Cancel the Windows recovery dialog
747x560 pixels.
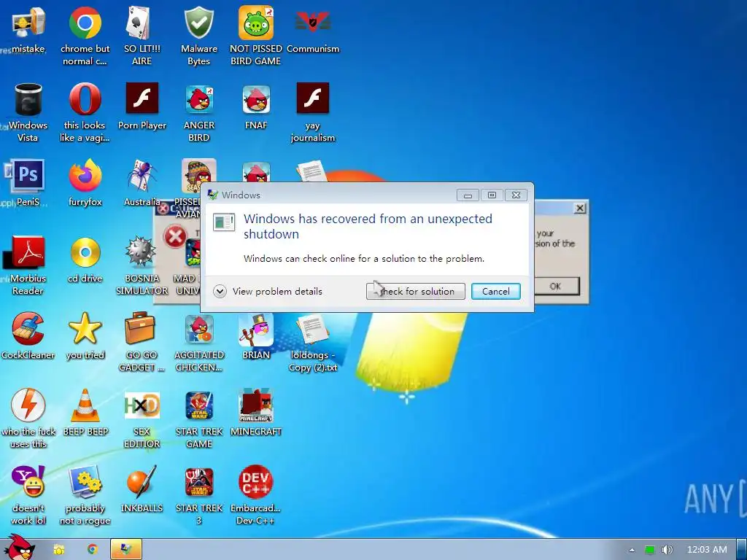tap(496, 291)
